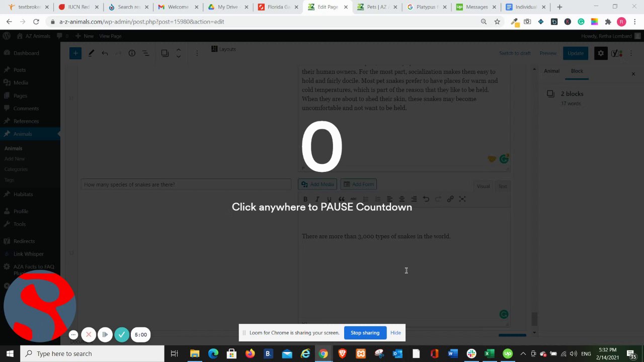Switch the editor to the Visual tab
This screenshot has width=644, height=362.
pyautogui.click(x=483, y=186)
